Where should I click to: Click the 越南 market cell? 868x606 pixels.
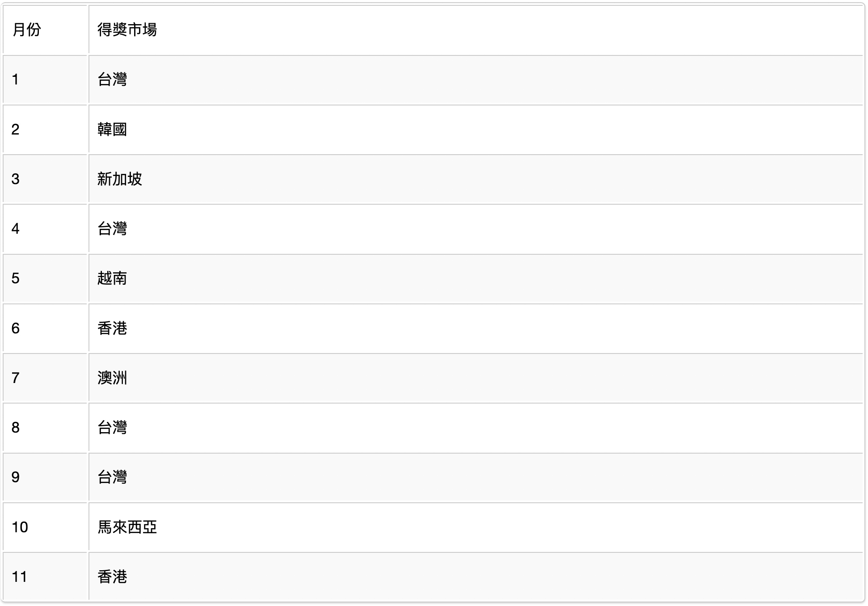112,278
